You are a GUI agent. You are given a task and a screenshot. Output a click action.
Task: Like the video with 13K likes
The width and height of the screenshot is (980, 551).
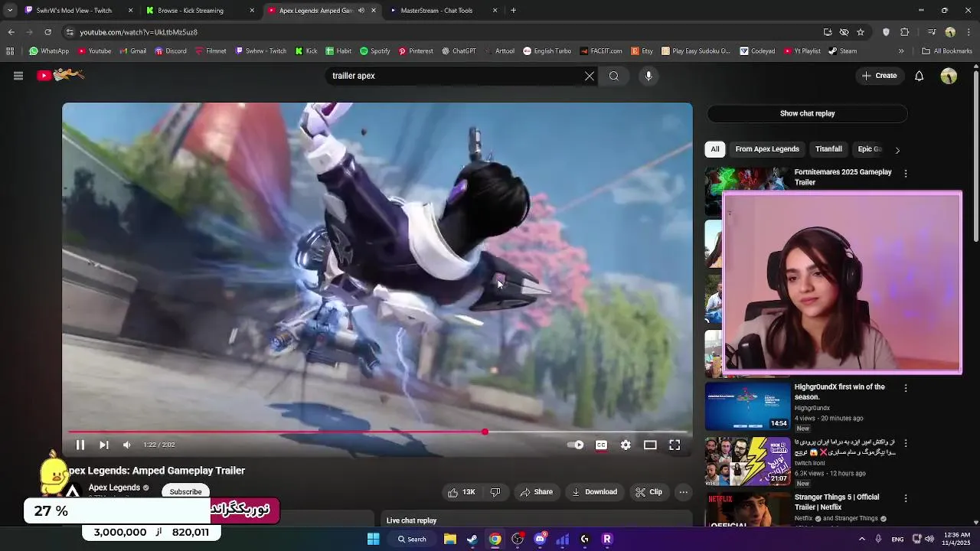click(462, 492)
